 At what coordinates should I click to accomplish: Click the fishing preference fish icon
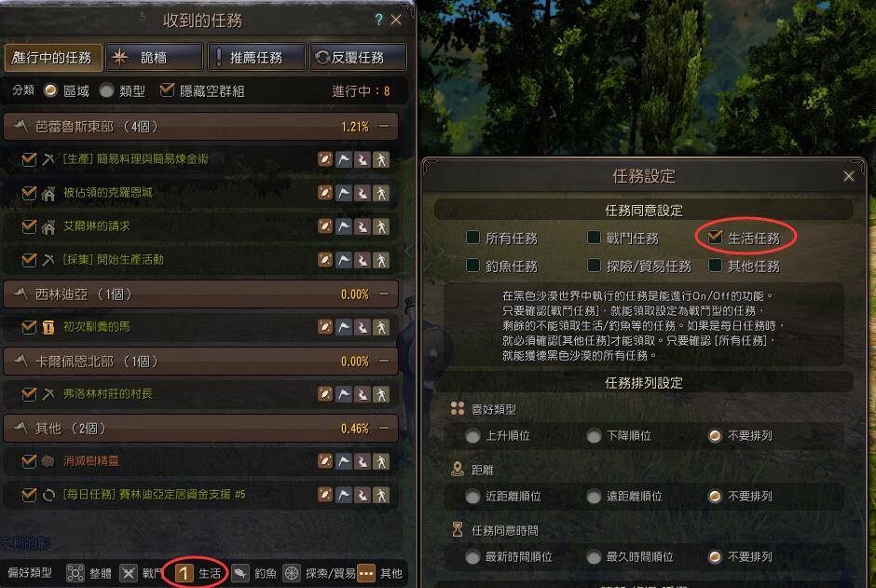coord(240,573)
